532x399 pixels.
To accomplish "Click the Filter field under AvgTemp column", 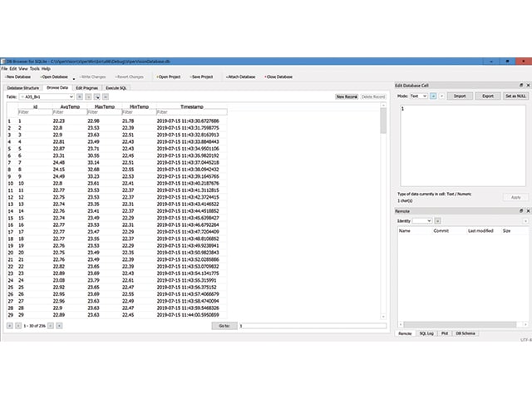I will click(70, 112).
